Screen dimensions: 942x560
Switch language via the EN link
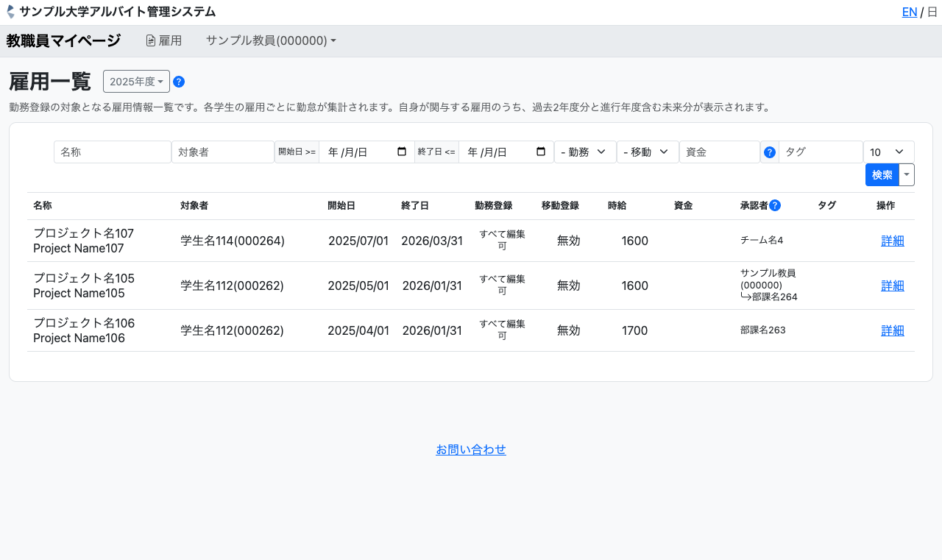tap(910, 12)
